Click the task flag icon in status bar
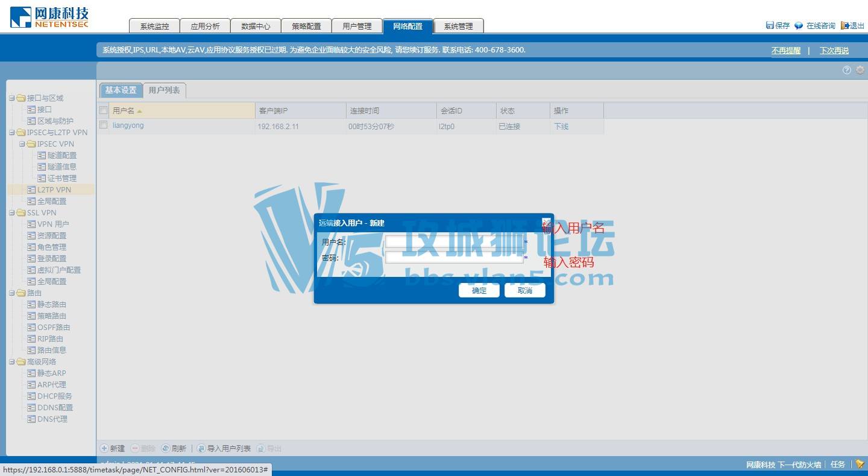This screenshot has height=476, width=868. pyautogui.click(x=860, y=464)
